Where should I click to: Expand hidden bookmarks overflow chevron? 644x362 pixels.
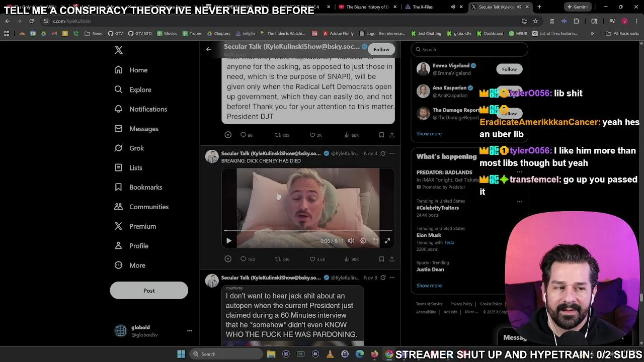coord(592,33)
